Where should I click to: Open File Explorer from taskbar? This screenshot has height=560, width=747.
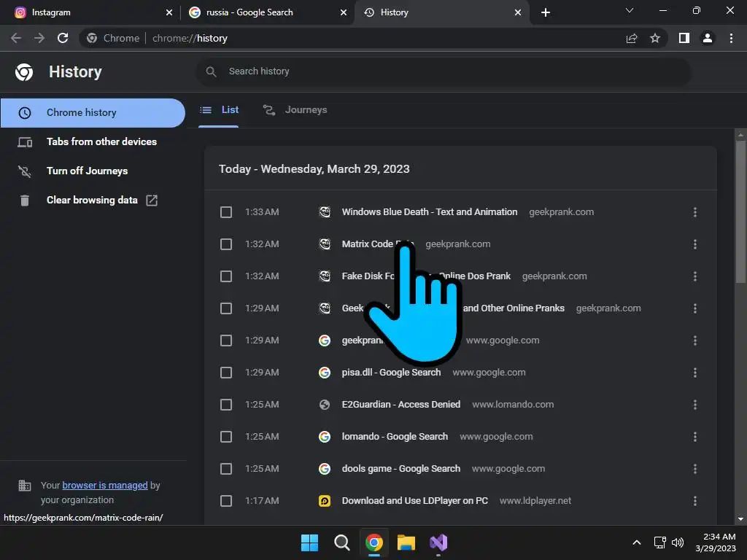[406, 542]
